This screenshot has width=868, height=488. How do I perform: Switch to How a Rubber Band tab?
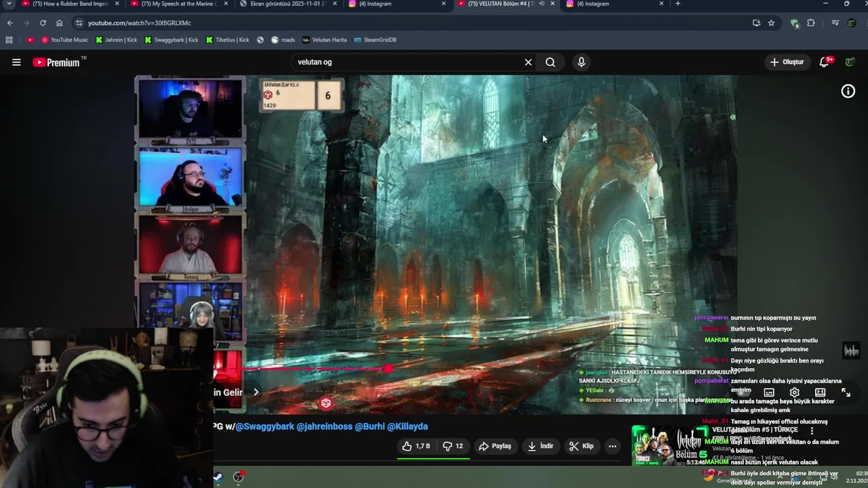(x=70, y=4)
